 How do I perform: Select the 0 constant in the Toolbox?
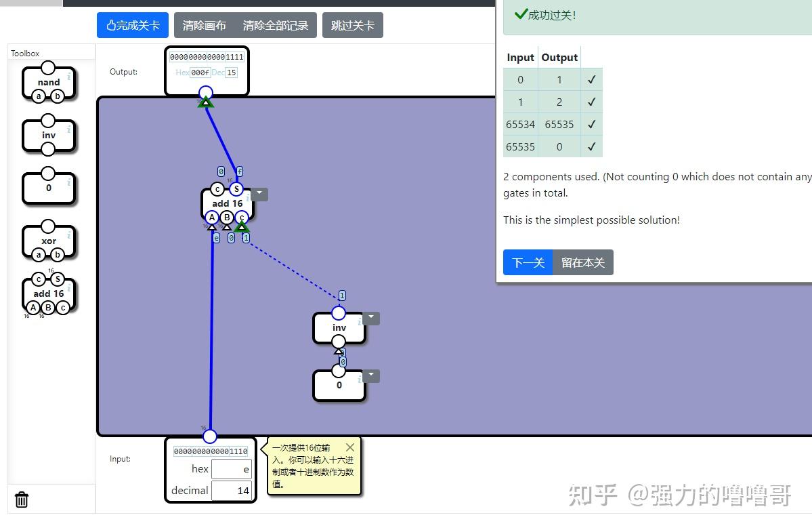click(48, 188)
